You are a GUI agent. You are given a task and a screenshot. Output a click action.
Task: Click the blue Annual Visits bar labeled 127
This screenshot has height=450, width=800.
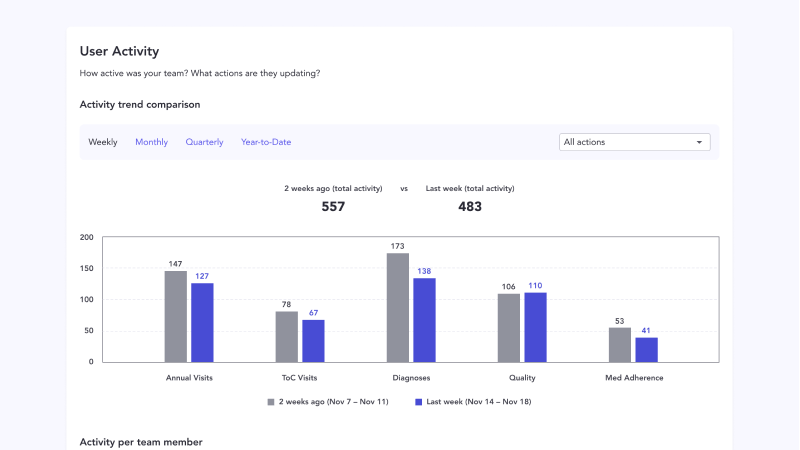point(202,322)
